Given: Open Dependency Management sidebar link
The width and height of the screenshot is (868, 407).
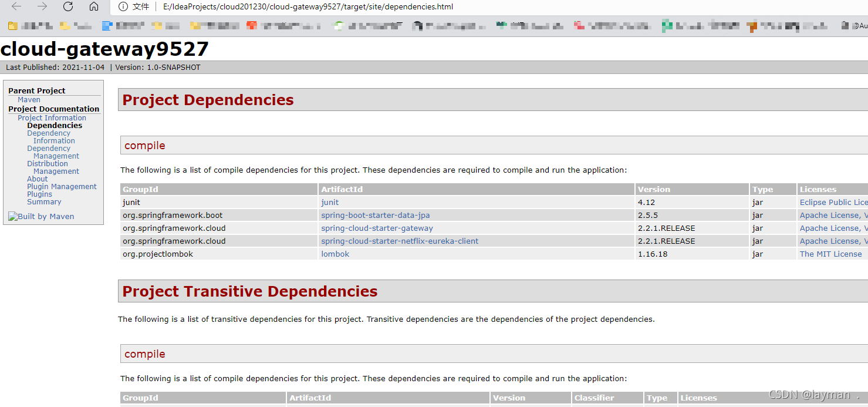Looking at the screenshot, I should (53, 152).
